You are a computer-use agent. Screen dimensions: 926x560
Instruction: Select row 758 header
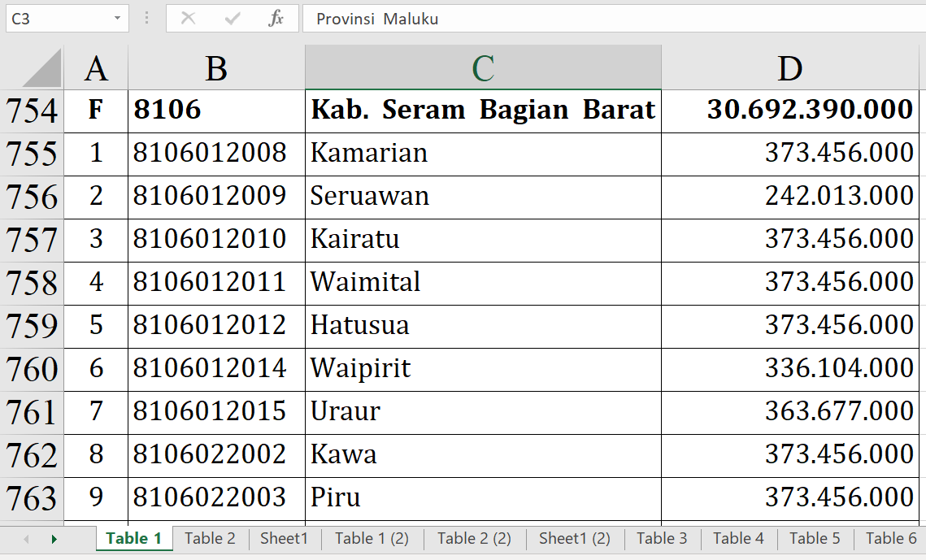(32, 283)
